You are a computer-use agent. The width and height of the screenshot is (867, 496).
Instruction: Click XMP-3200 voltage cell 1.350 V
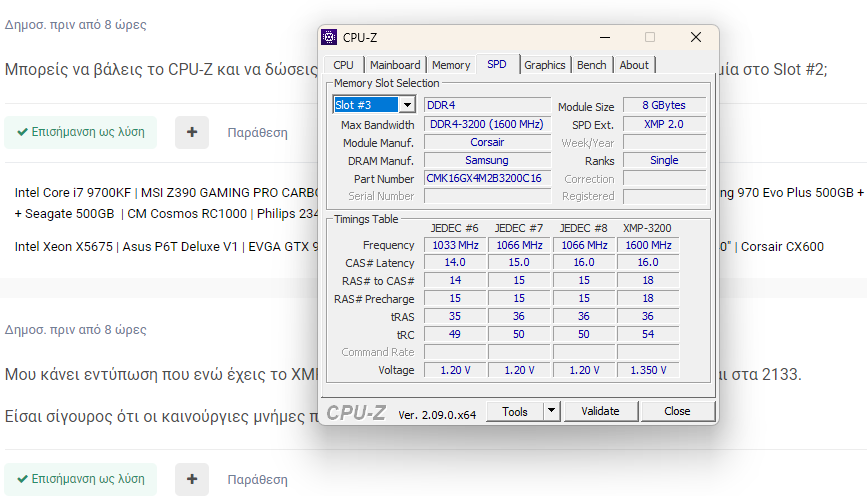click(x=648, y=370)
